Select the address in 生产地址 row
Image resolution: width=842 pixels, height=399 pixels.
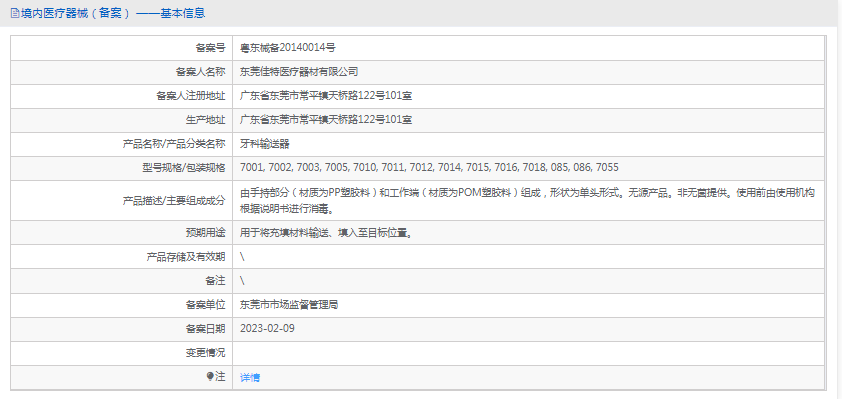coord(326,120)
